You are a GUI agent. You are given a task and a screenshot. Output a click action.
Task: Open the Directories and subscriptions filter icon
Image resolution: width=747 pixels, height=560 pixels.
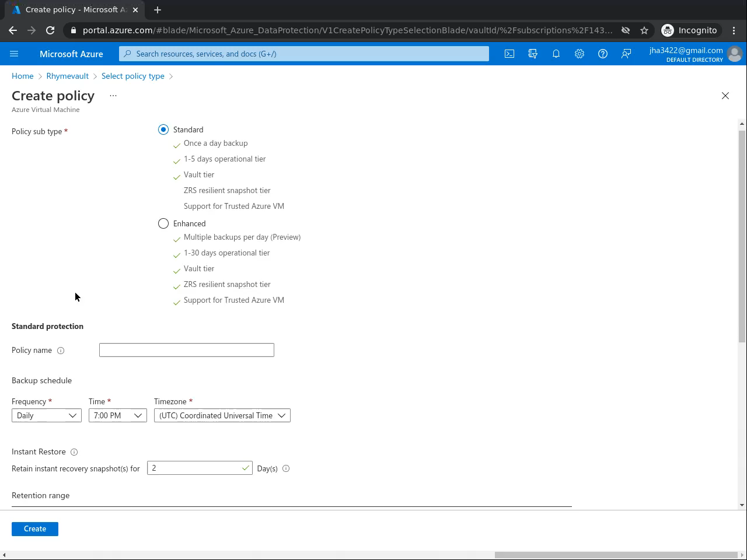point(533,54)
